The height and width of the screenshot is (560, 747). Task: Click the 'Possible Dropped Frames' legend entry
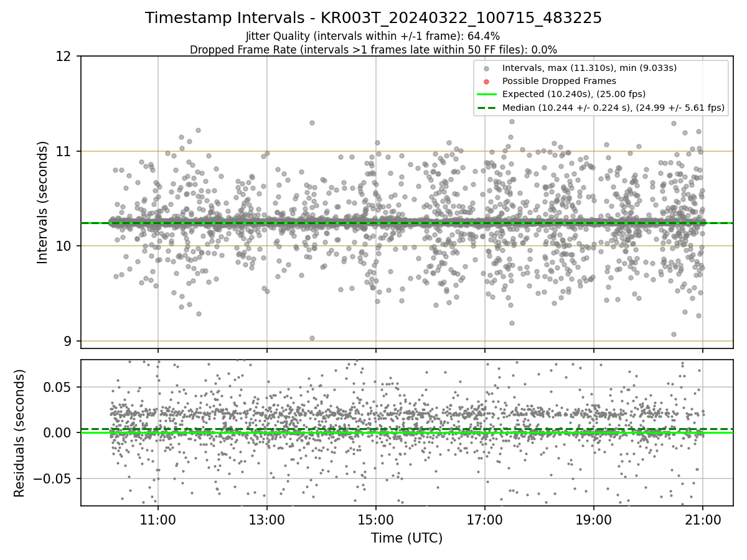tap(559, 81)
